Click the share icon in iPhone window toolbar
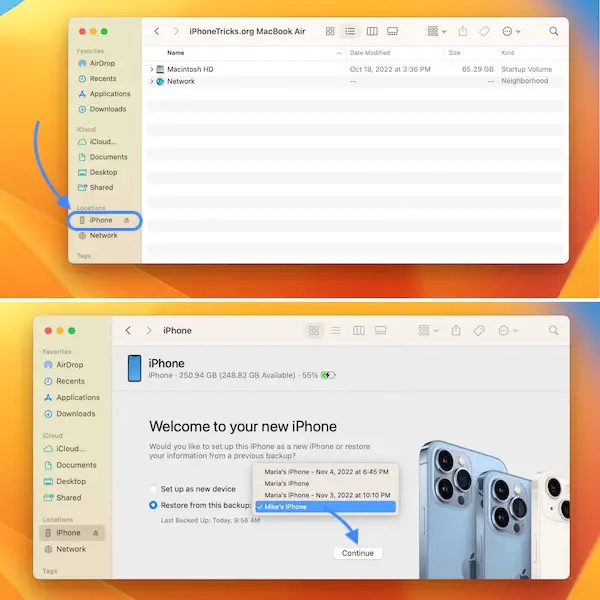The width and height of the screenshot is (600, 600). point(456,330)
